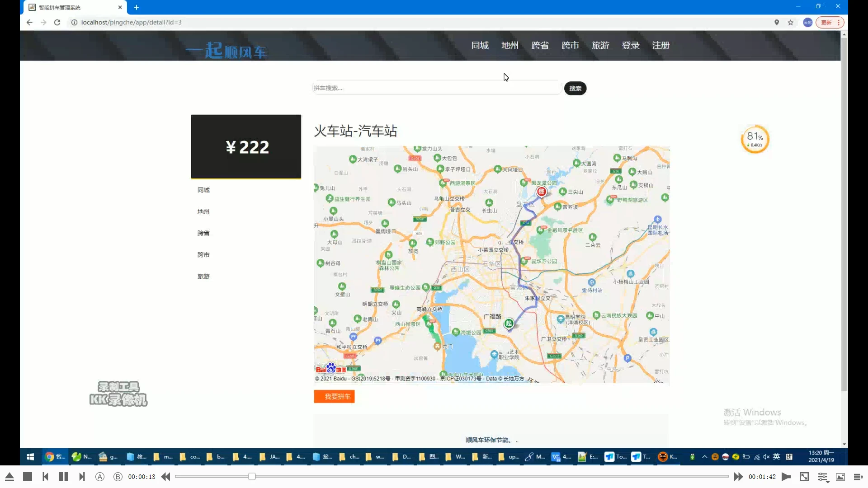Focus the 拼车搜索 input field
The height and width of the screenshot is (488, 868).
coord(436,88)
